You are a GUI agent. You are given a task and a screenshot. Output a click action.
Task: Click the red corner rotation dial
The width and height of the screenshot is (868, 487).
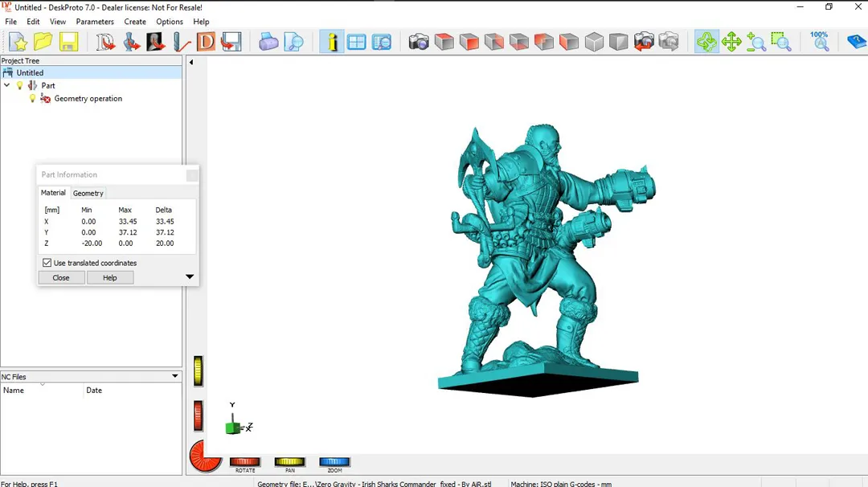[204, 456]
